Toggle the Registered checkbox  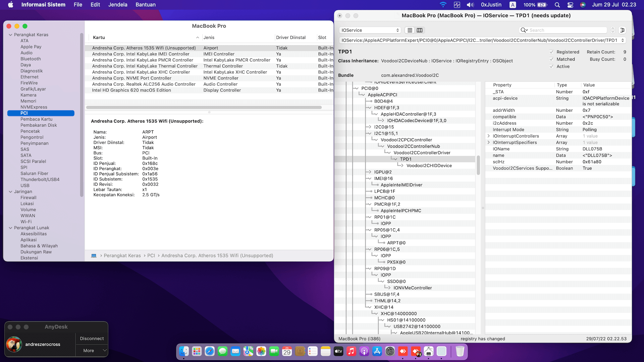click(x=551, y=52)
